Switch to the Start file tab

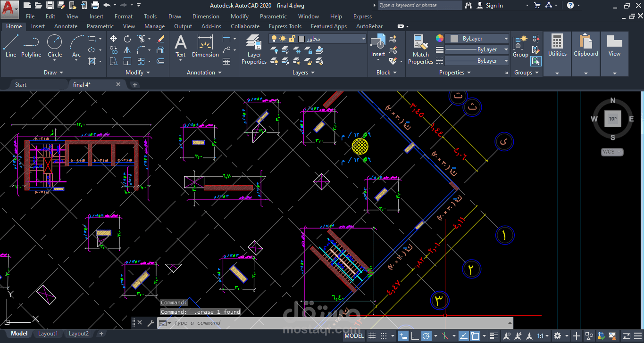coord(21,85)
